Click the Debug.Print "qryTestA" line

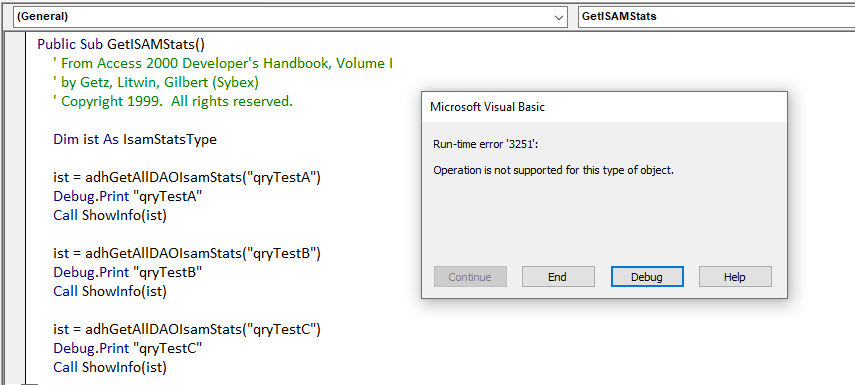[128, 196]
